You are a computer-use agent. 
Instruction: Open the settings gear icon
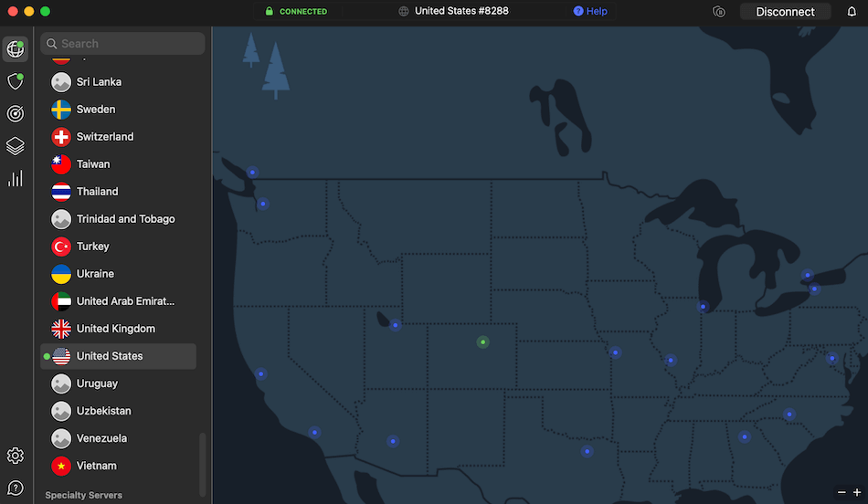[15, 456]
